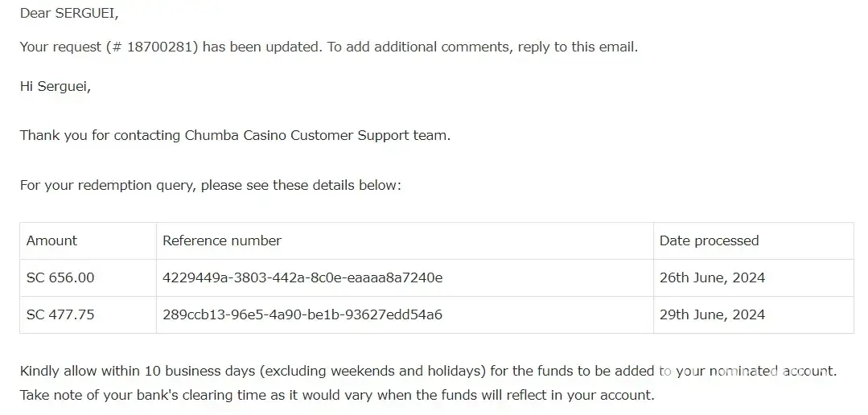This screenshot has width=868, height=415.
Task: Click the "has been updated" text
Action: click(x=261, y=47)
